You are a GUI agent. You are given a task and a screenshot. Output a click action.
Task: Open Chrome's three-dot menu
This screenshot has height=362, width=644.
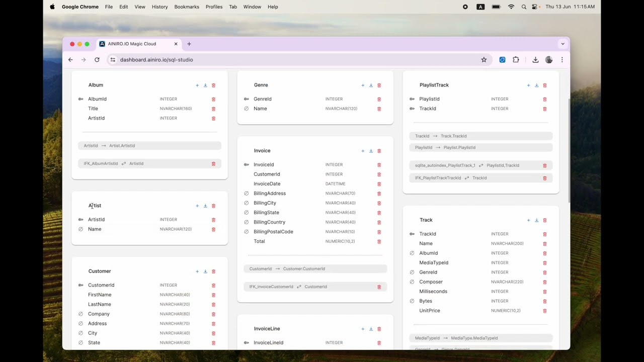pos(562,60)
